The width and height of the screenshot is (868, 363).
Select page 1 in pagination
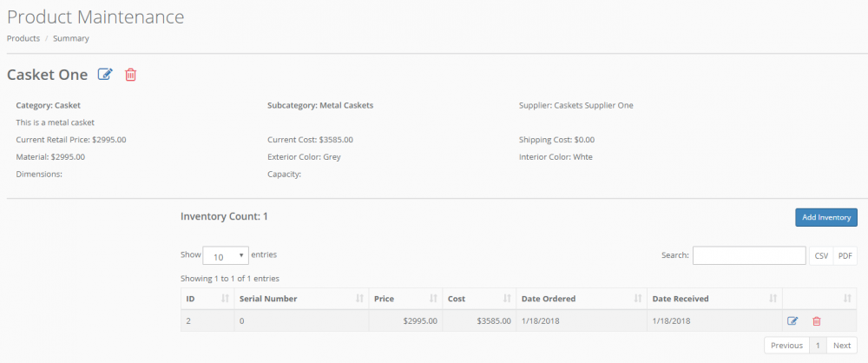[817, 345]
